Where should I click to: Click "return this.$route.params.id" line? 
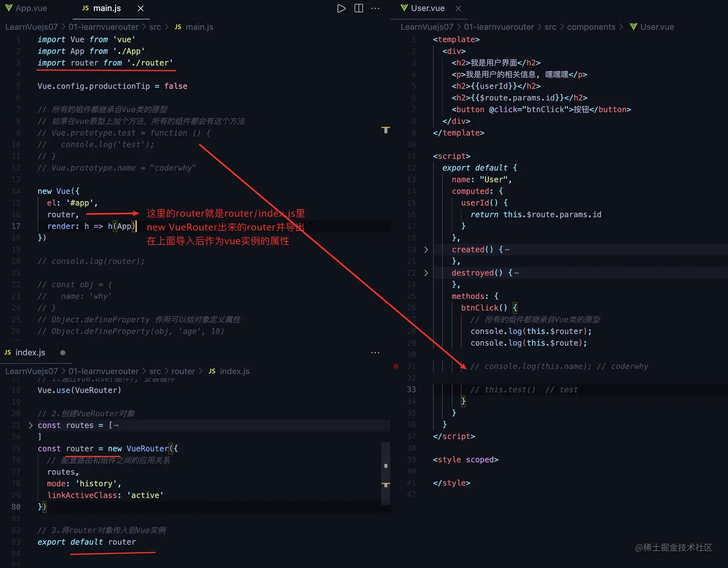536,214
